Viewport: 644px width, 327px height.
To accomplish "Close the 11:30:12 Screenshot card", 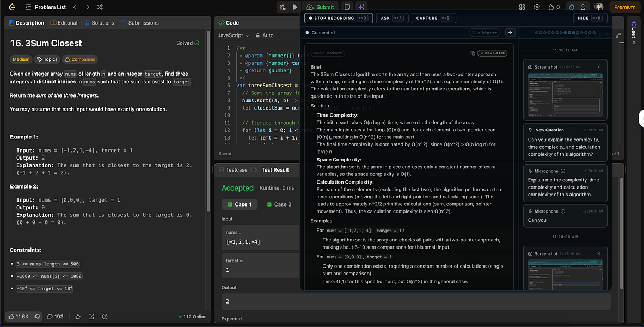I will click(598, 67).
